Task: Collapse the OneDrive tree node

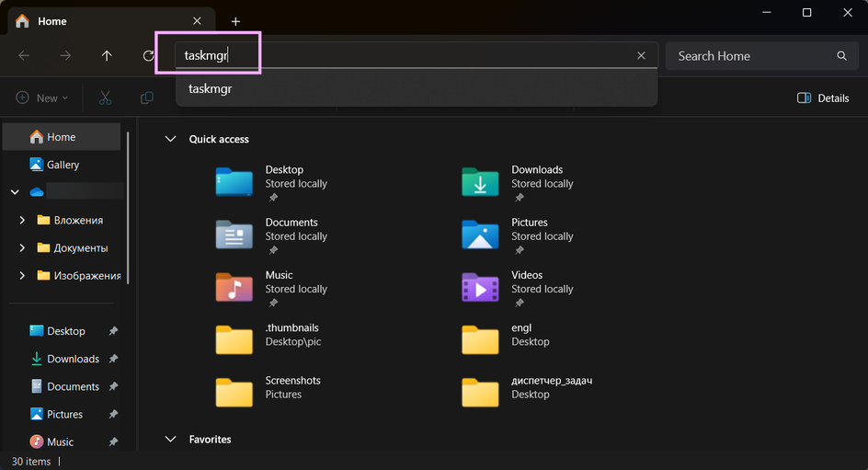Action: (x=15, y=192)
